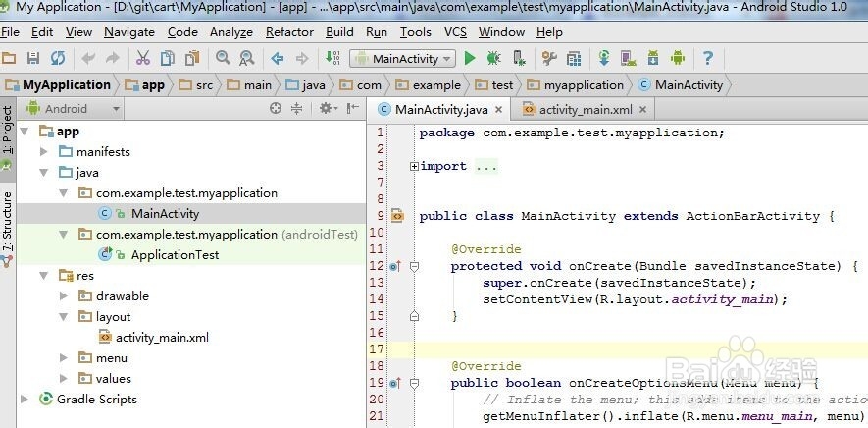Click the Forward navigation arrow

pos(302,58)
